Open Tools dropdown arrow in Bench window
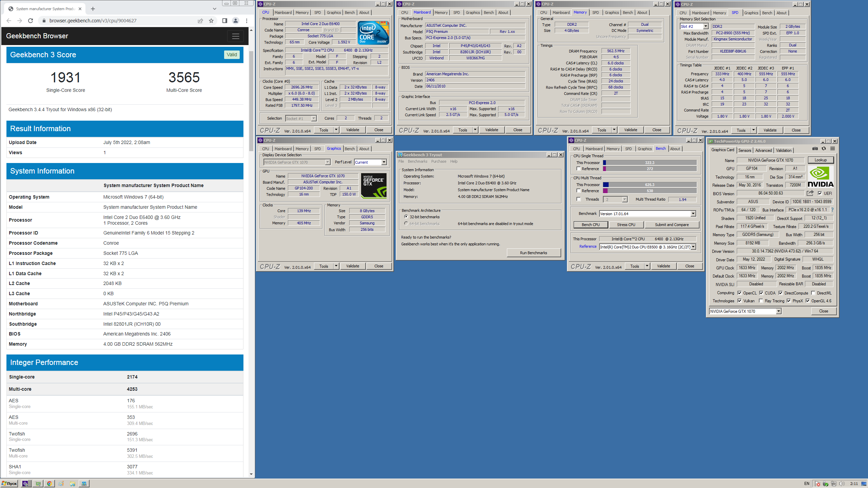The height and width of the screenshot is (488, 868). pos(647,266)
